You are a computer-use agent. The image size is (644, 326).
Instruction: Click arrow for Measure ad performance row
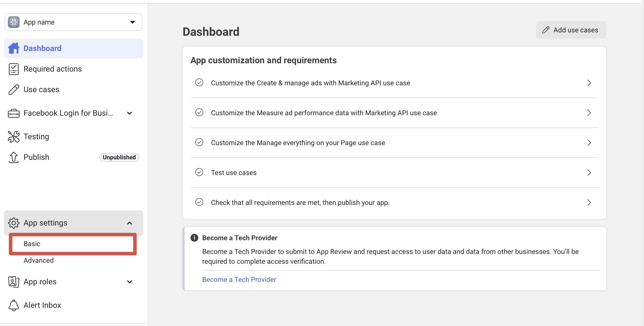(589, 113)
